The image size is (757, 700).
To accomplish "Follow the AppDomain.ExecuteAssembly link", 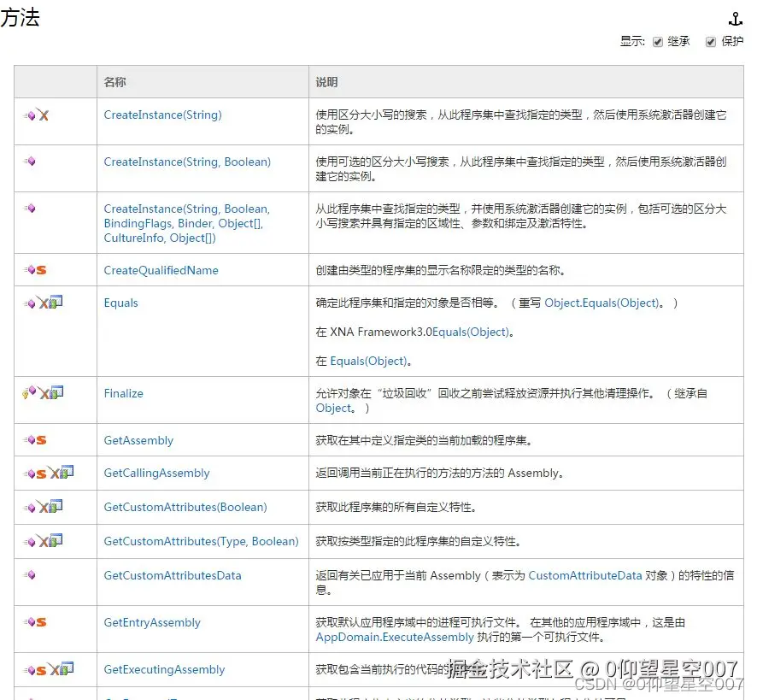I will click(395, 638).
